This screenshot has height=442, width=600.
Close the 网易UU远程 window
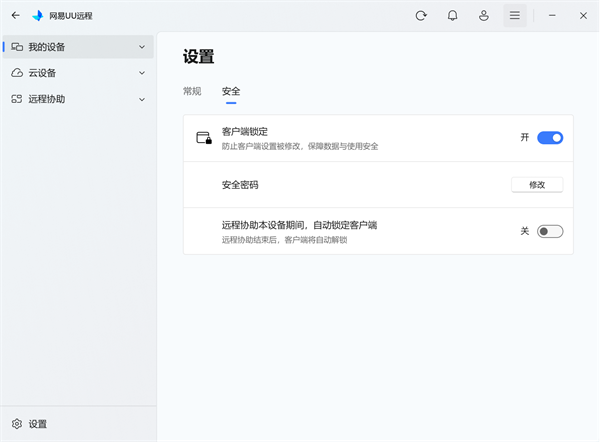coord(583,15)
